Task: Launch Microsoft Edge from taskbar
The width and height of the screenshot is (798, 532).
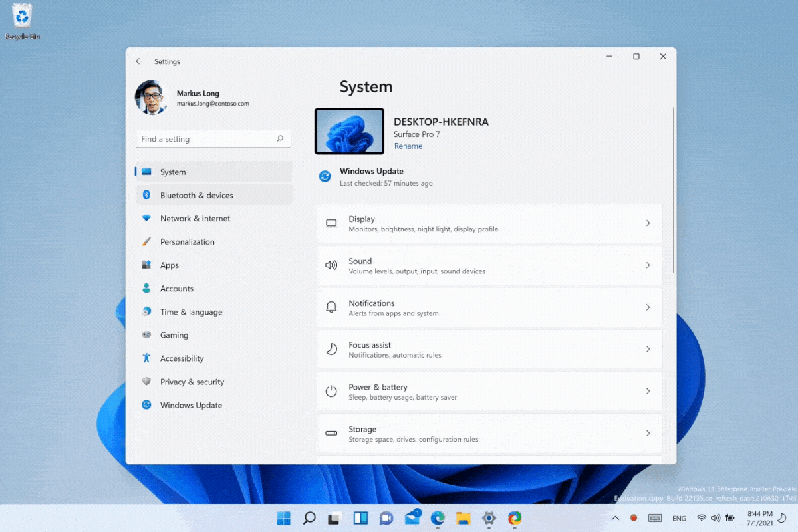Action: 438,518
